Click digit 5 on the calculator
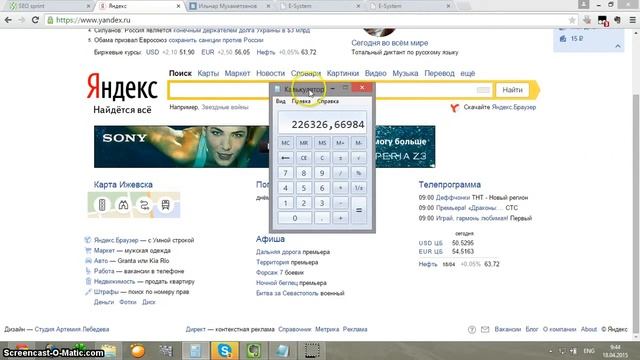Image resolution: width=640 pixels, height=360 pixels. click(x=304, y=188)
